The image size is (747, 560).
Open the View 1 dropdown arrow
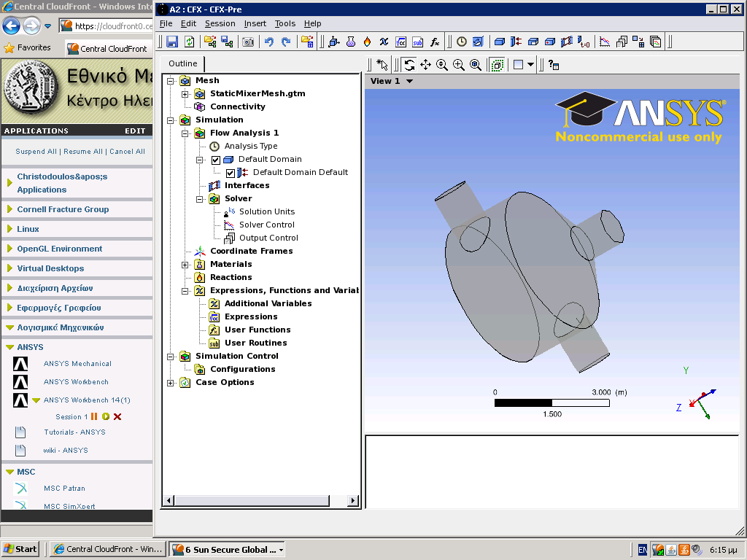pyautogui.click(x=410, y=82)
